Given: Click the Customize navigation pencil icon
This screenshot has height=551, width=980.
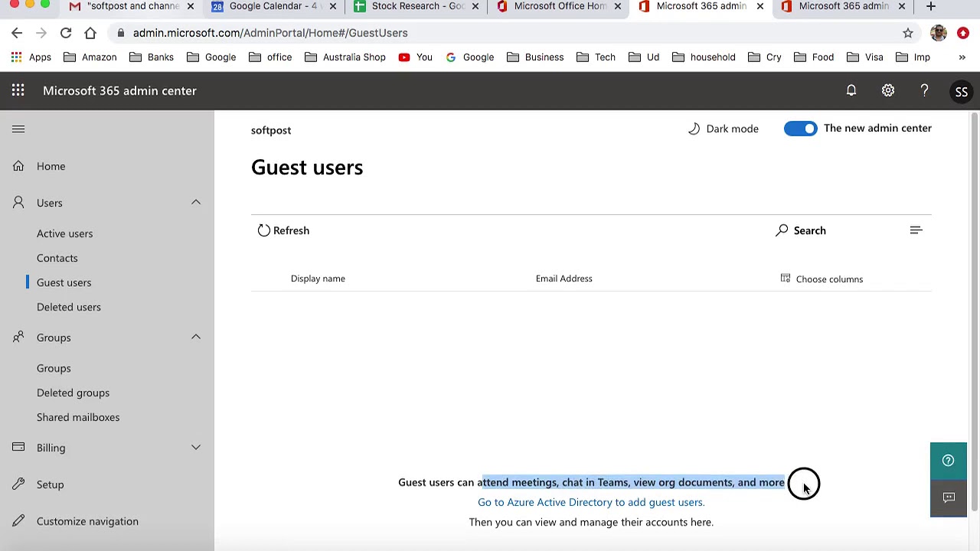Looking at the screenshot, I should (x=18, y=521).
